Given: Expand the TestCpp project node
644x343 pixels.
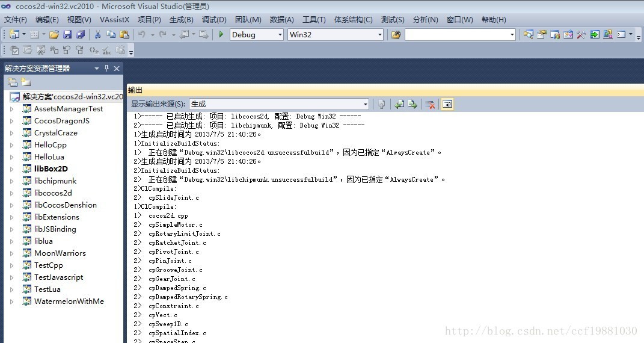Looking at the screenshot, I should pos(11,265).
